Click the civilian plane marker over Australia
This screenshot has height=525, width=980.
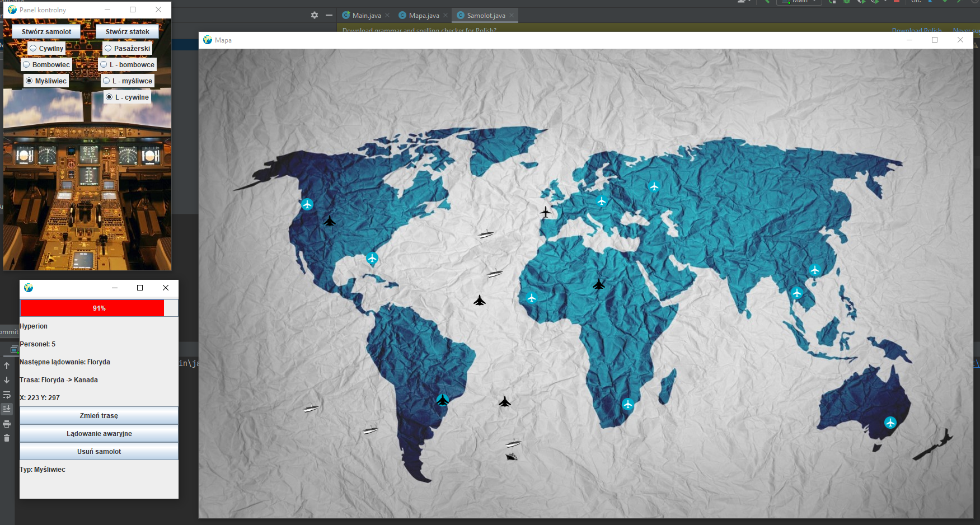pos(891,423)
